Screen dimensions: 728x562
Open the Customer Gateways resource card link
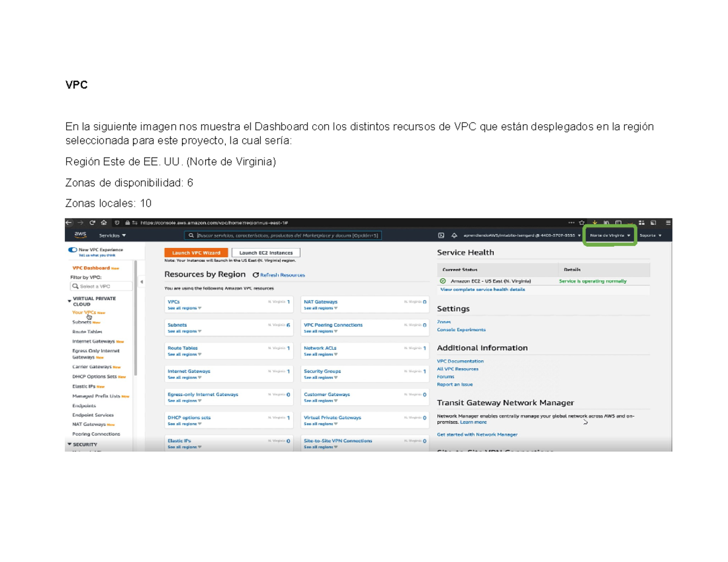point(327,394)
